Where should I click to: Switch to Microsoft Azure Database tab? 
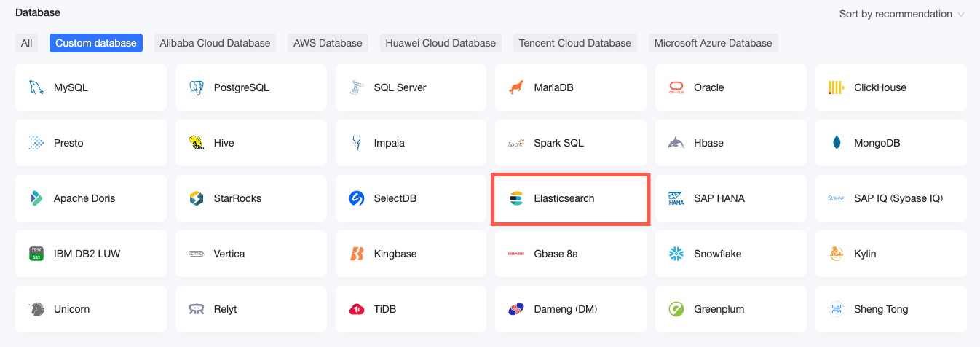click(x=714, y=43)
